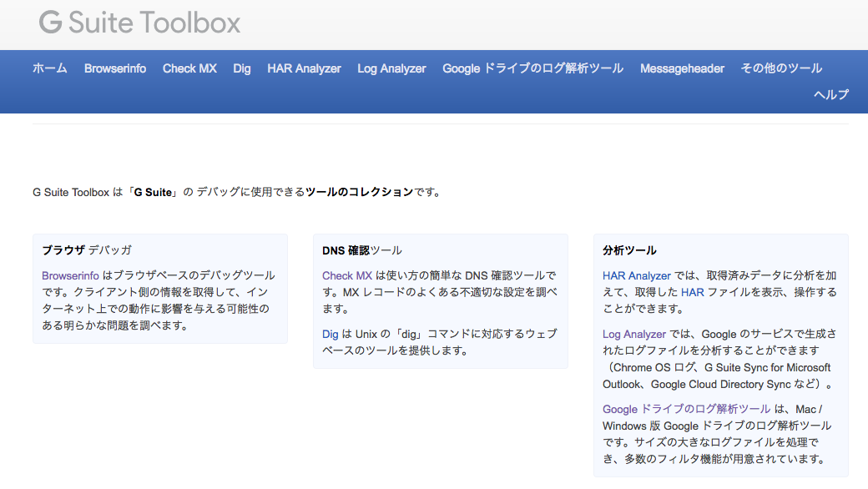This screenshot has height=489, width=868.
Task: Open Log Analyzer from the navigation bar
Action: (391, 68)
